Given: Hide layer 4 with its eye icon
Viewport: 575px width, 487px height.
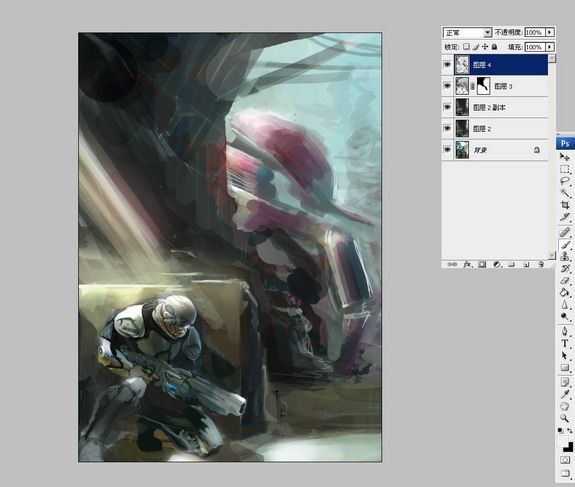Looking at the screenshot, I should 447,65.
